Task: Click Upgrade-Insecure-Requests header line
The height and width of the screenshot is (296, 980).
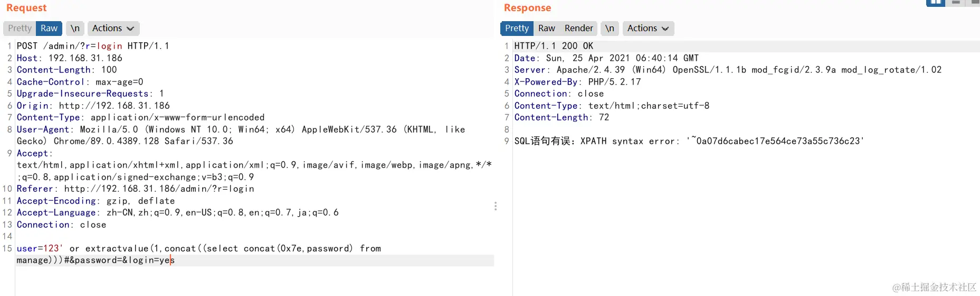Action: point(90,94)
